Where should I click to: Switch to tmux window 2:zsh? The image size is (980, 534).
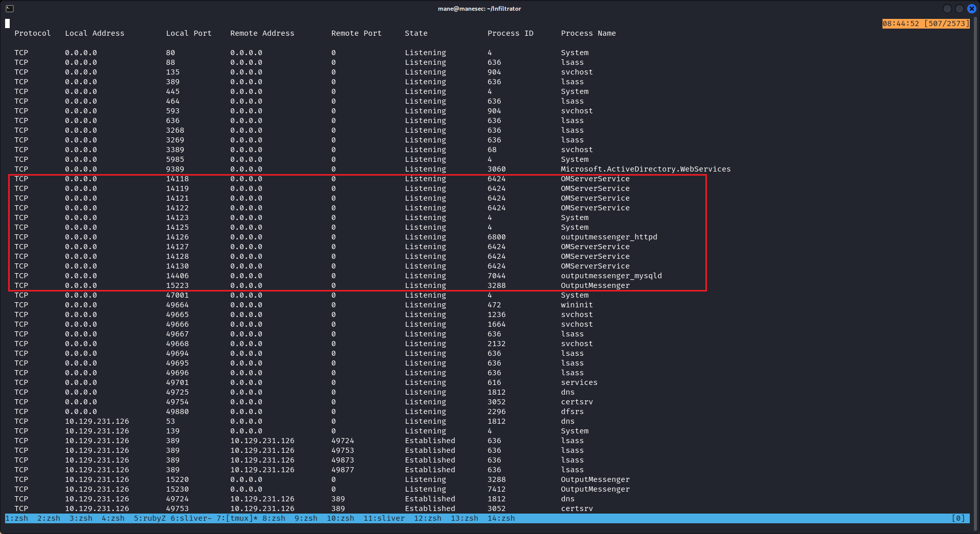49,518
